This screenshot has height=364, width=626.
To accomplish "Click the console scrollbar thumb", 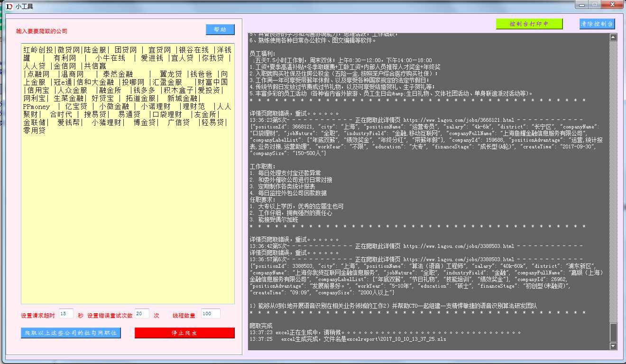I will click(613, 332).
